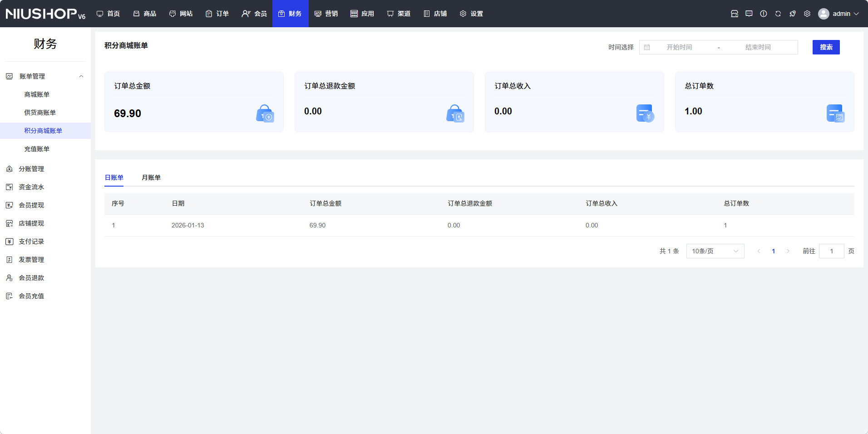Click the 开始时间 date field
Screen dimensions: 868x434
pos(679,47)
